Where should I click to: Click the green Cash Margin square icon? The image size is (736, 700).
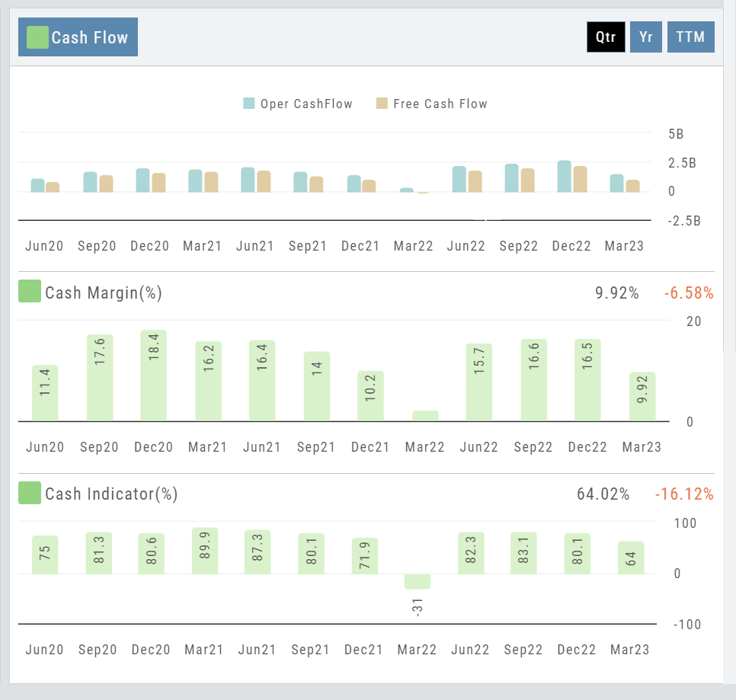click(x=30, y=292)
